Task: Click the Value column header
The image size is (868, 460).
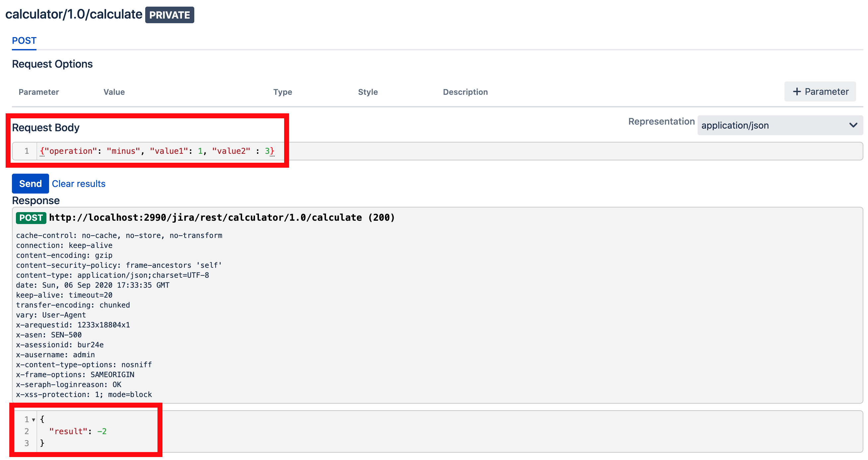Action: 114,92
